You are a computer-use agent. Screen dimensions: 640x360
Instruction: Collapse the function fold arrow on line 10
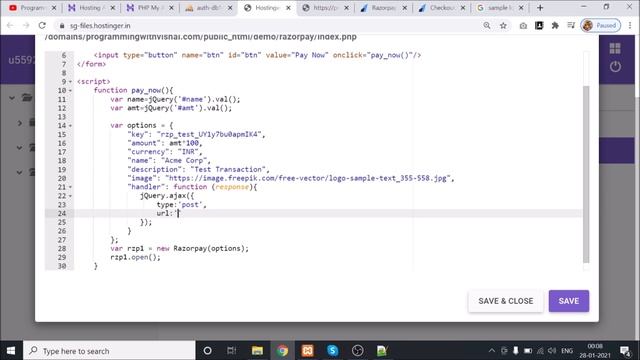click(x=71, y=91)
